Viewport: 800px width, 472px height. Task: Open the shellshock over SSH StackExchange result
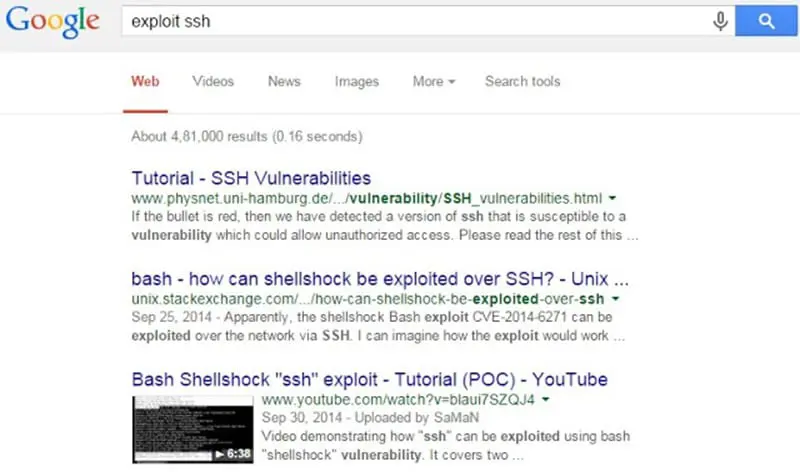tap(380, 279)
